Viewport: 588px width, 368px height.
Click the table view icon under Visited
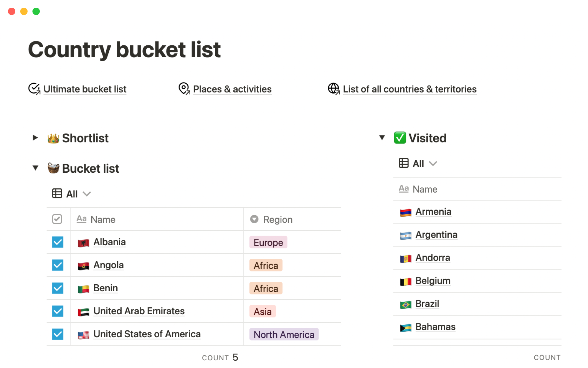(x=403, y=163)
